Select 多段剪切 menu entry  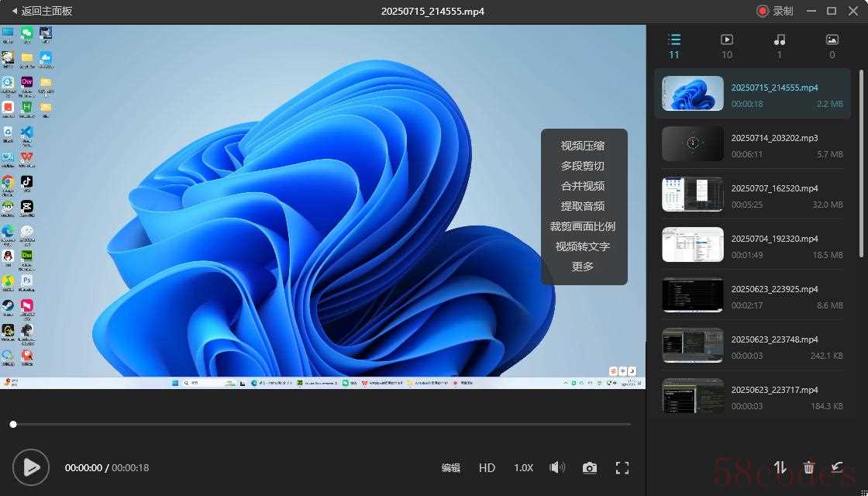click(582, 166)
